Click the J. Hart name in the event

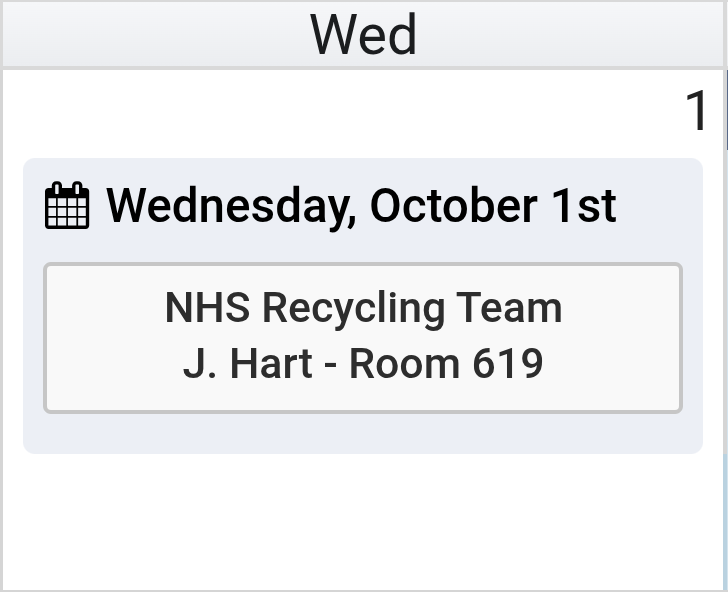[247, 364]
